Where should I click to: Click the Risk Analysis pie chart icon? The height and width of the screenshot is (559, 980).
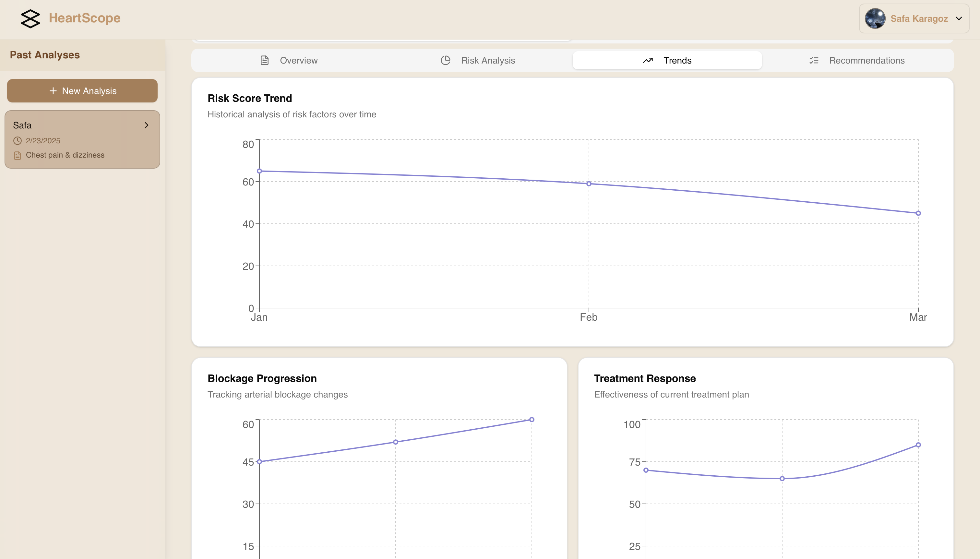[x=445, y=60]
